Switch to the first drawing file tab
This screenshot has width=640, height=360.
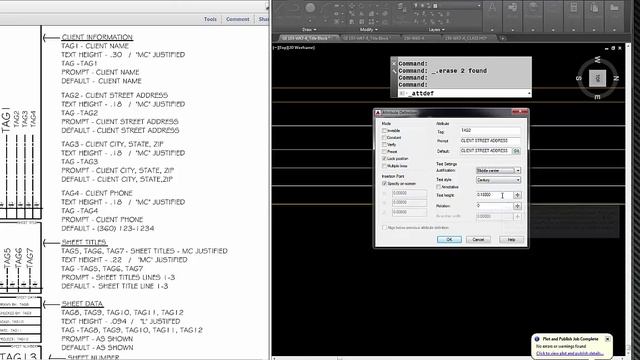click(x=307, y=38)
